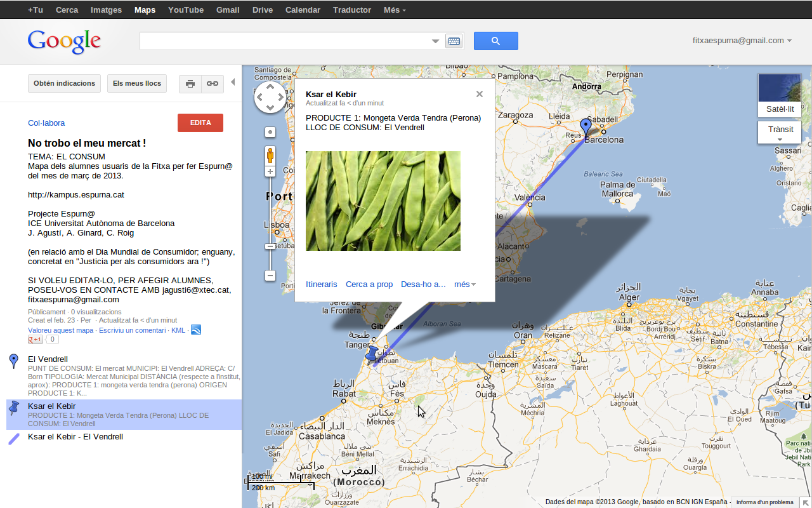
Task: Click the Obtén indicacions button
Action: [64, 83]
